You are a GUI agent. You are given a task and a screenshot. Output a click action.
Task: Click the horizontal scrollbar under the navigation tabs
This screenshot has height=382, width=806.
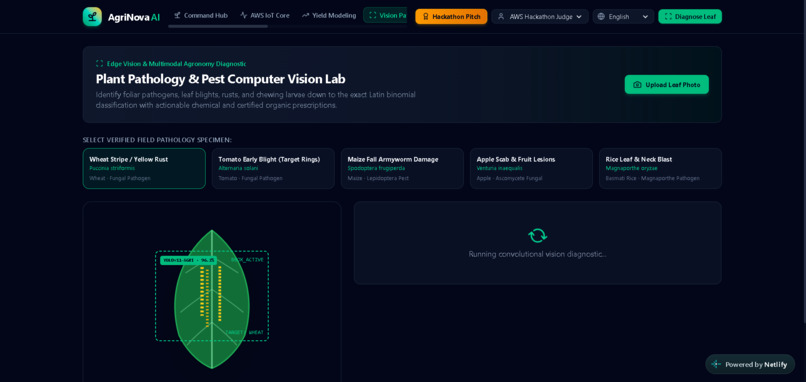218,26
